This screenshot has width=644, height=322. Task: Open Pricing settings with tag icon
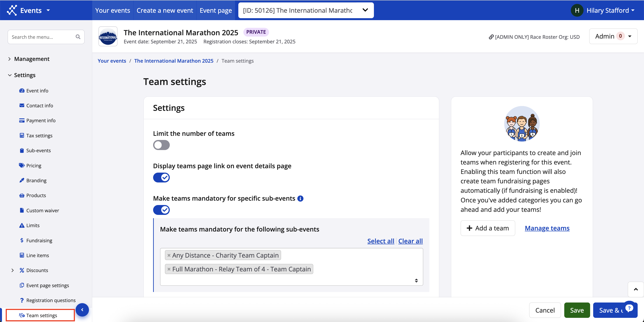click(34, 166)
